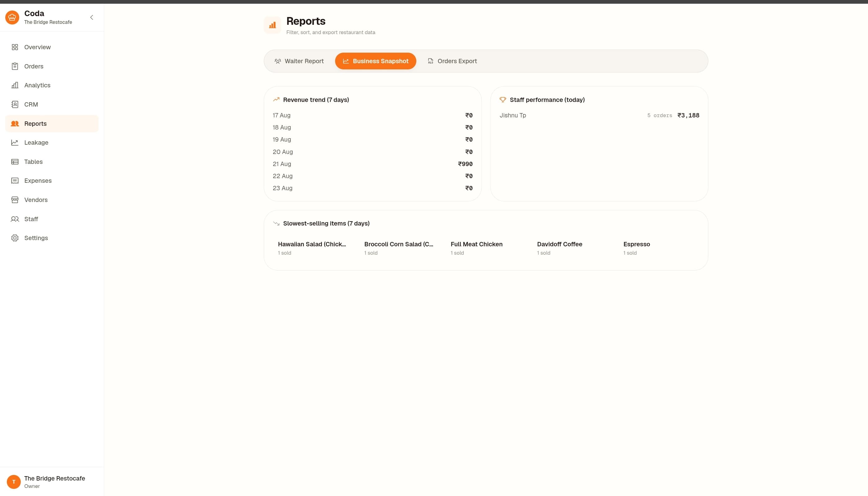Open the Overview page label
Viewport: 868px width, 496px height.
pos(38,47)
